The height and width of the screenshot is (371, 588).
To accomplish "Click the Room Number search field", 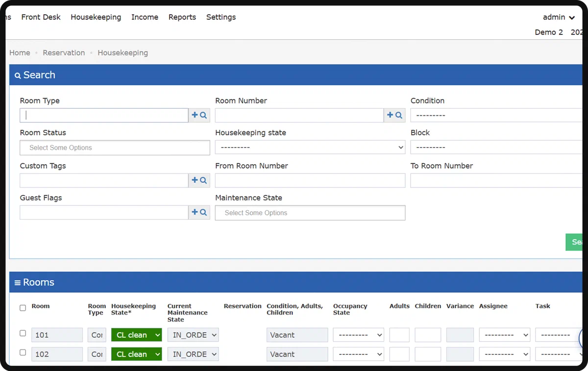I will coord(299,115).
